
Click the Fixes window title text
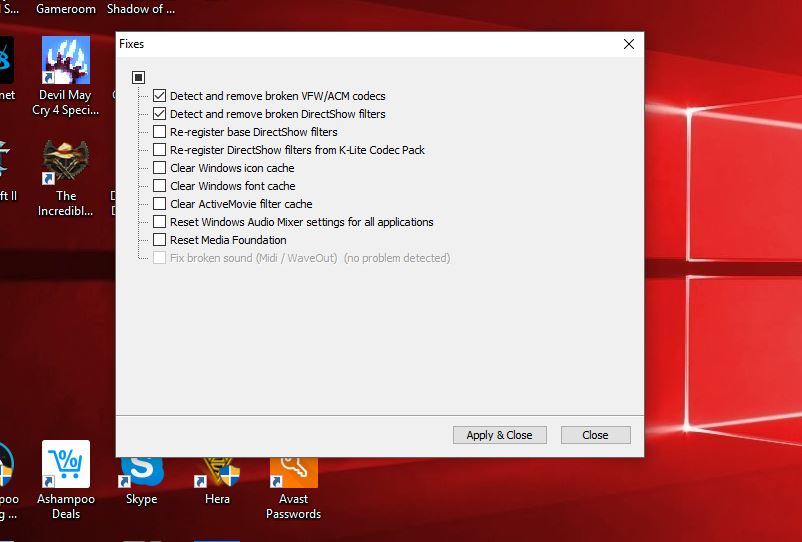(x=131, y=44)
